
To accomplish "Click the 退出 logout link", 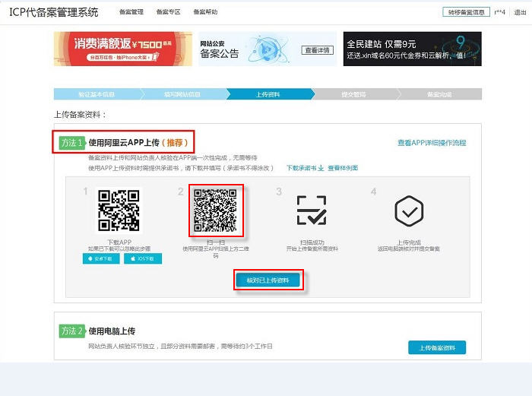I will [520, 12].
